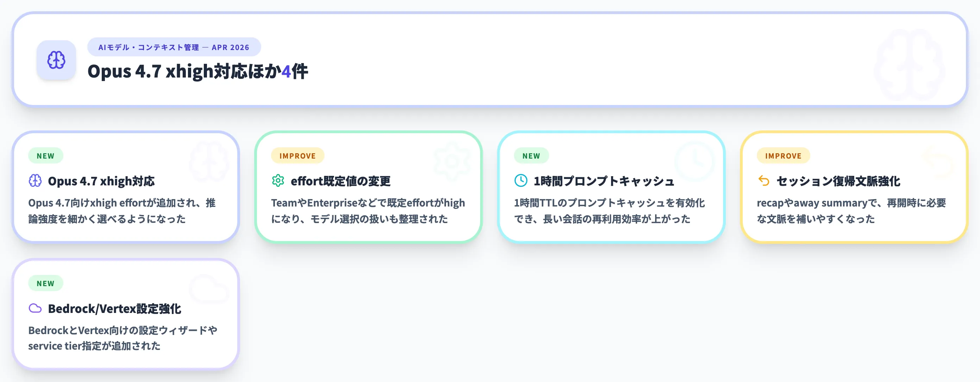Open the effort既定値の変更 card title
Screen dimensions: 980x382
point(340,181)
